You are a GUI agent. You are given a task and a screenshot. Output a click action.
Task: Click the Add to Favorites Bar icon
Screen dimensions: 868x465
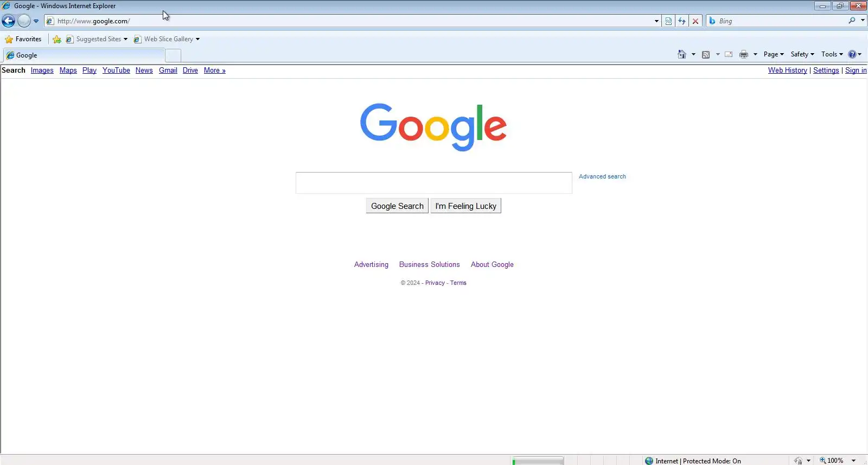point(57,39)
